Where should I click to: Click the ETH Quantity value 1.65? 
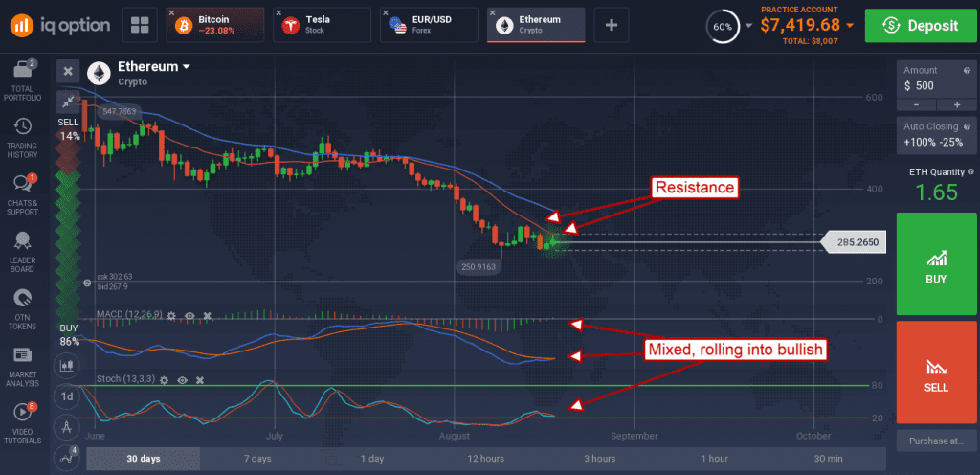point(937,192)
